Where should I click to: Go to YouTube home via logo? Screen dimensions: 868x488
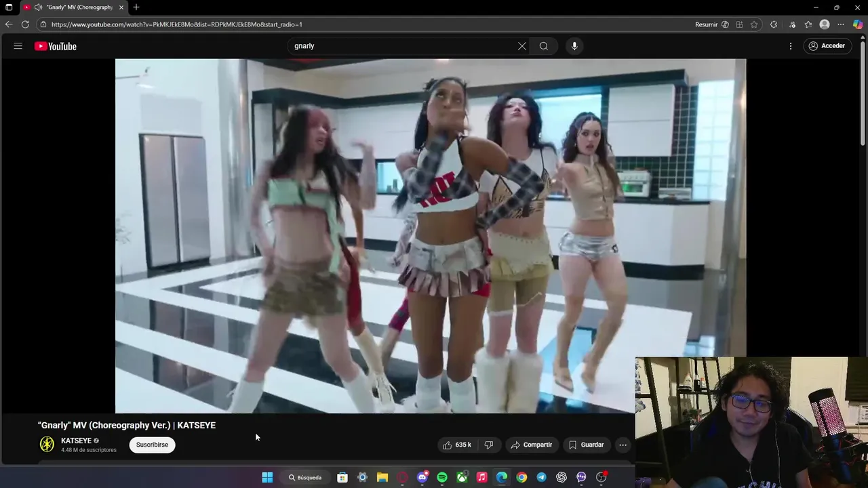(56, 46)
